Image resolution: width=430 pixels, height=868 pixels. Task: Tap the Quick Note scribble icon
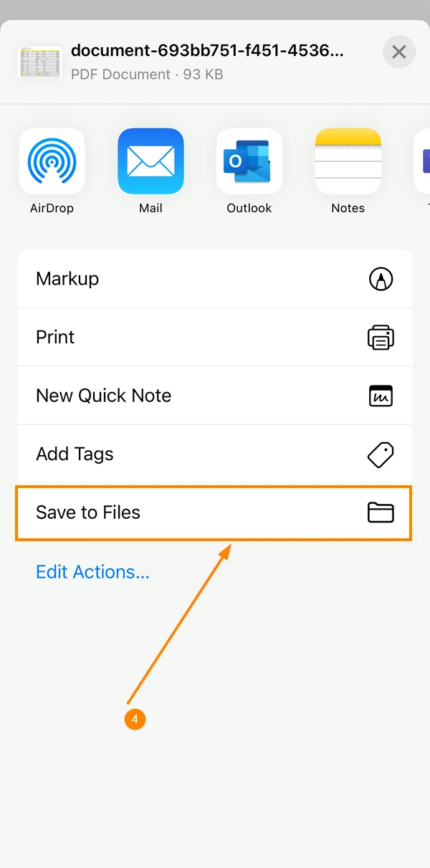pyautogui.click(x=381, y=396)
